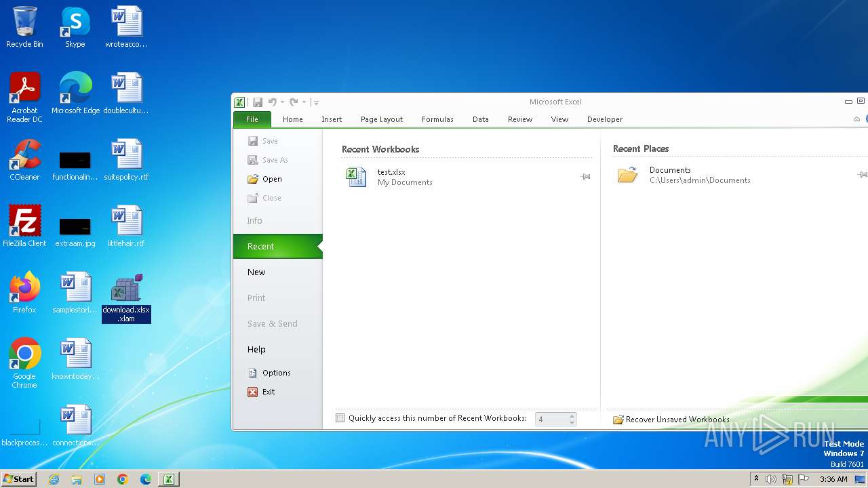The image size is (868, 488).
Task: Select the FileZilla Client desktop icon
Action: coord(24,227)
